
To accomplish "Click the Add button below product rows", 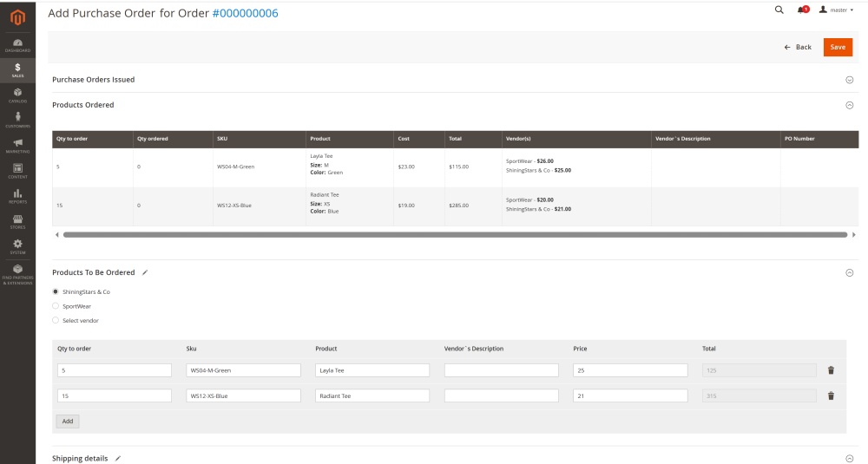I will tap(67, 422).
